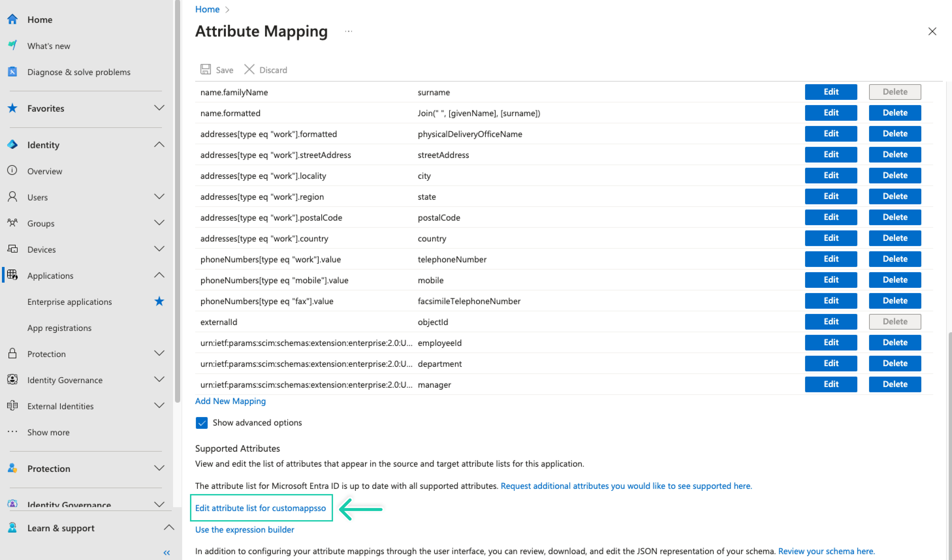Collapse the Applications chevron
Viewport: 952px width, 560px height.
coord(159,275)
